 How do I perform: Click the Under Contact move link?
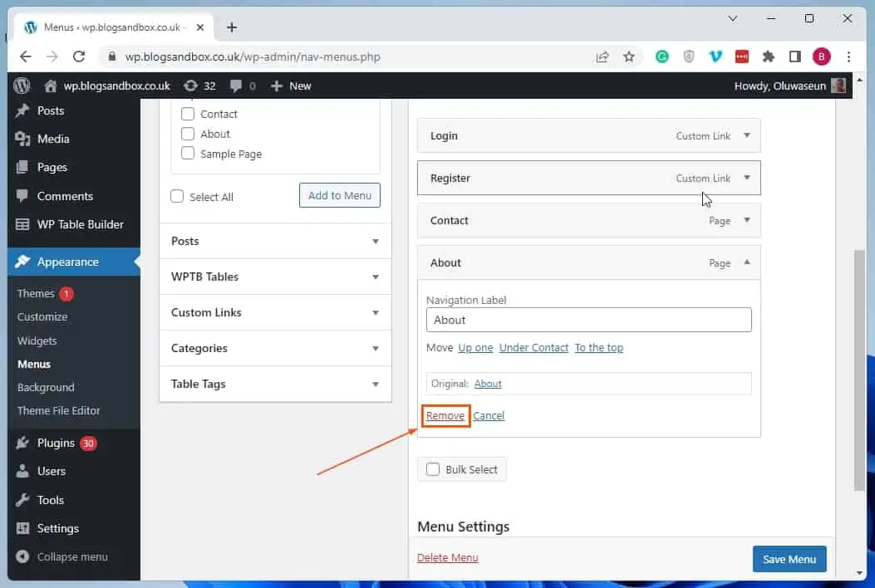pos(533,347)
